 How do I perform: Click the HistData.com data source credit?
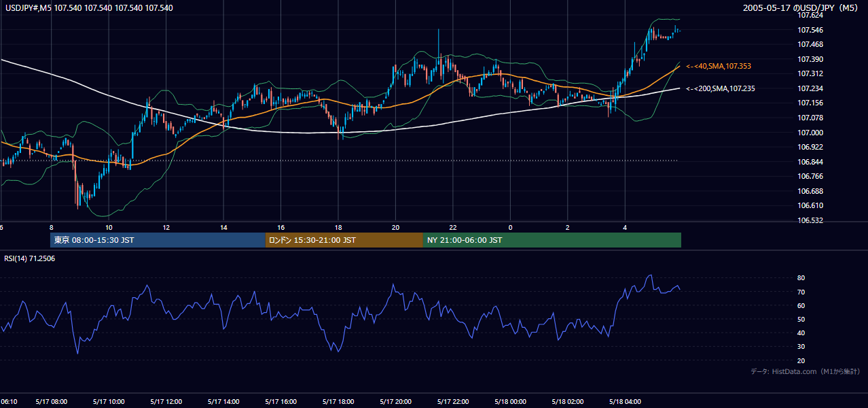pyautogui.click(x=805, y=371)
